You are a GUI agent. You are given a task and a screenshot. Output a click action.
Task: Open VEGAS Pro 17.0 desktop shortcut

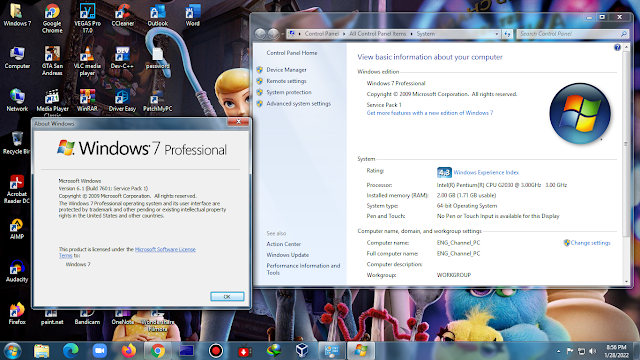[87, 18]
